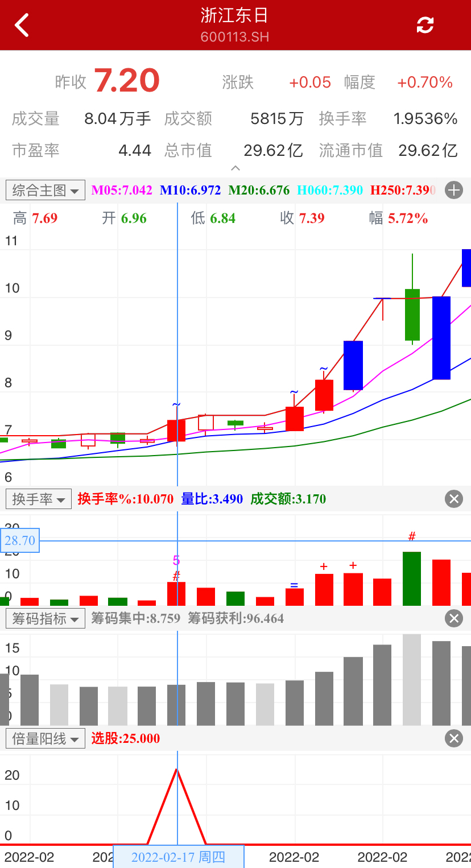Tap the peak of 倍量阳线 spike
The width and height of the screenshot is (471, 868).
(x=176, y=770)
